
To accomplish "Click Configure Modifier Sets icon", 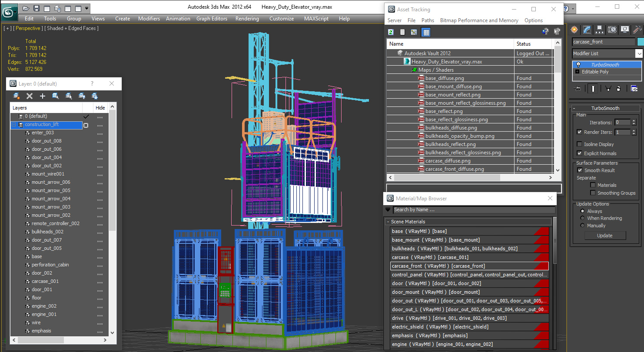I will tap(634, 88).
